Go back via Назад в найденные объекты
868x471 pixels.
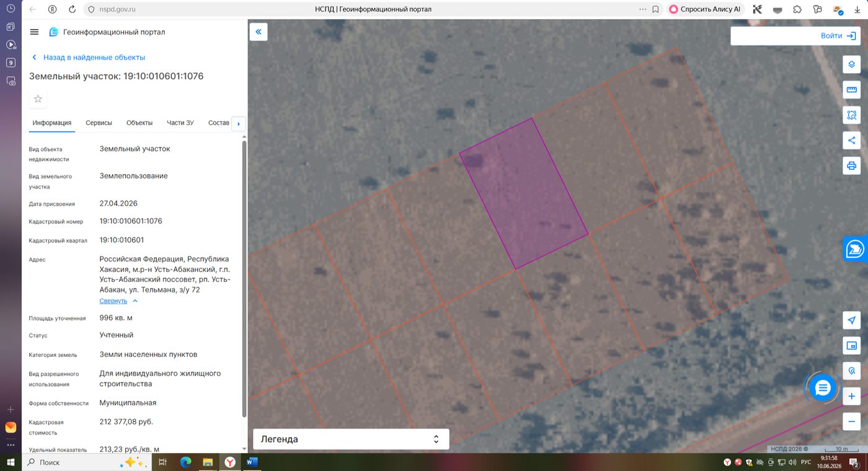(x=88, y=57)
